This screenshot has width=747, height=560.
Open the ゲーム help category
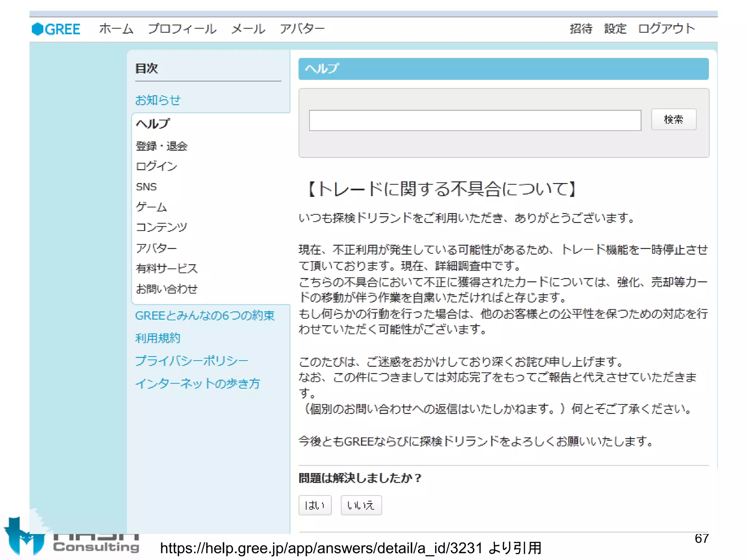151,207
